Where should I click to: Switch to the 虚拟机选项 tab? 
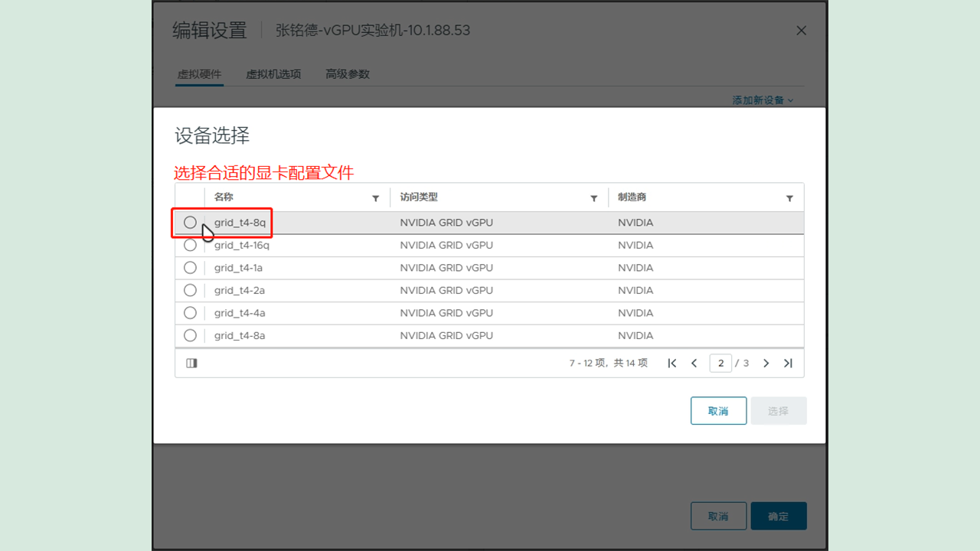pos(273,74)
